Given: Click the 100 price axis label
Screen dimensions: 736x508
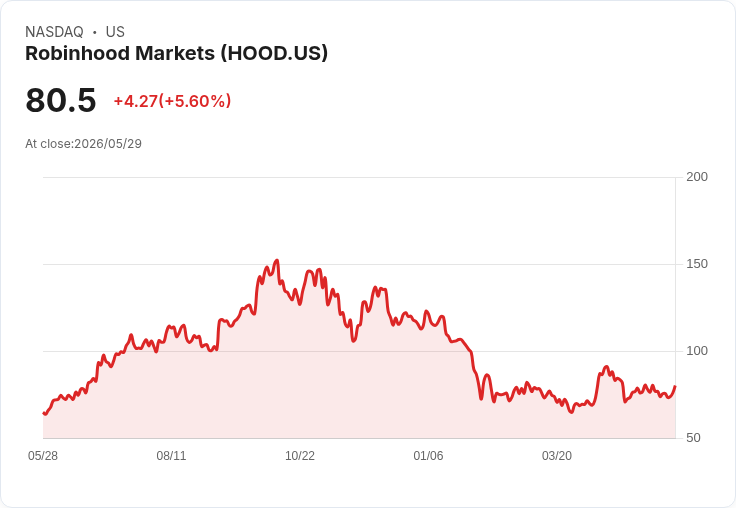Looking at the screenshot, I should click(x=697, y=351).
